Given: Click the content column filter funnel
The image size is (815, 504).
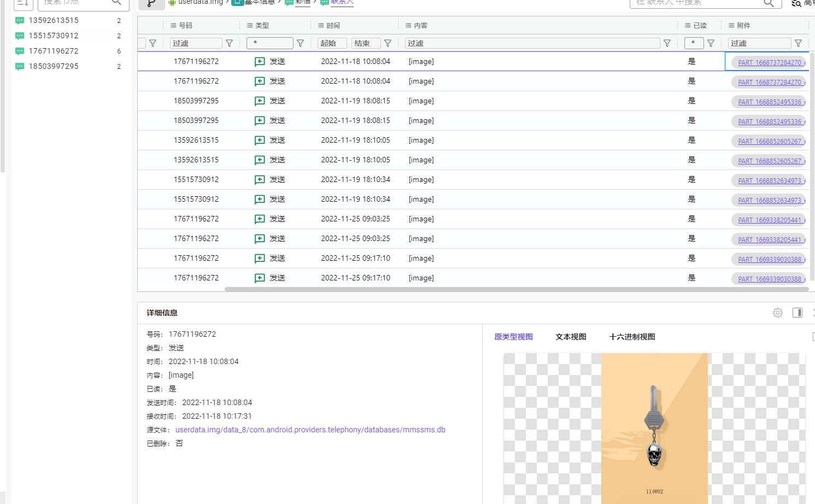Looking at the screenshot, I should pyautogui.click(x=667, y=43).
